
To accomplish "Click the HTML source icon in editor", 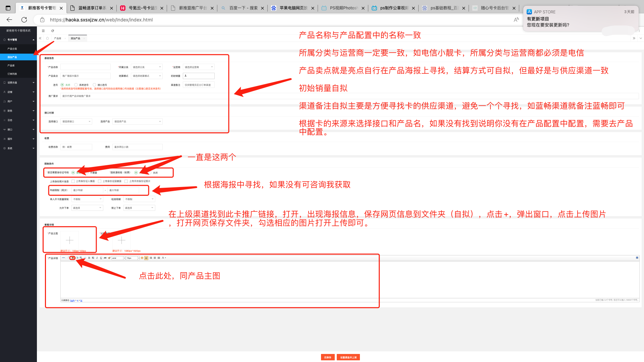I will point(63,258).
